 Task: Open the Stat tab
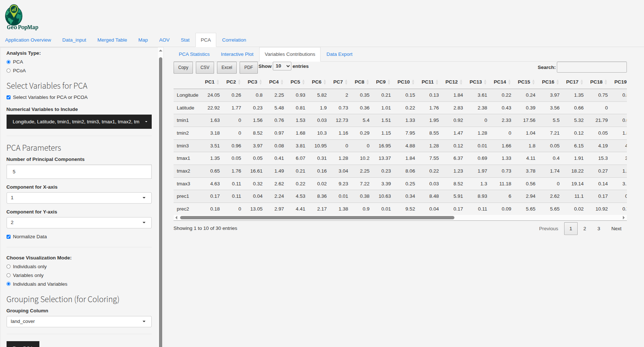(185, 40)
